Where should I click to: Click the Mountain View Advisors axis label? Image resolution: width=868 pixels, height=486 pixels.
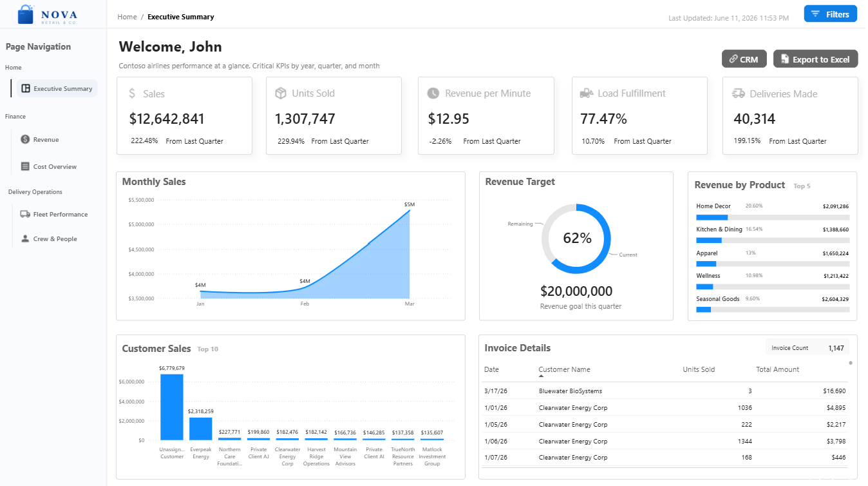coord(345,456)
